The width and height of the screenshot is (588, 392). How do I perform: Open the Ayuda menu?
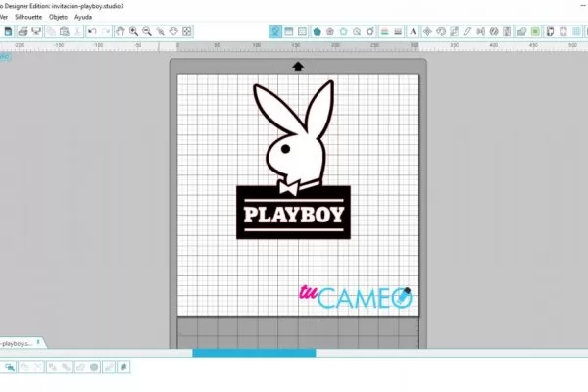83,17
